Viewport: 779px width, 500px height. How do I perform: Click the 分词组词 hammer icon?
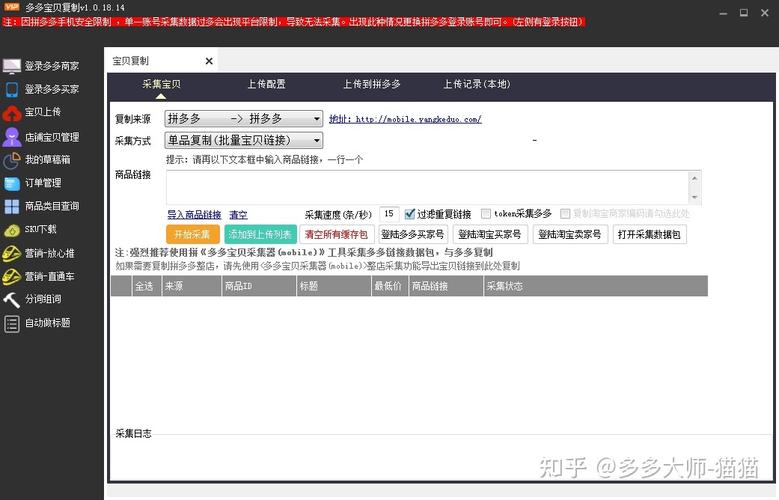pyautogui.click(x=11, y=299)
